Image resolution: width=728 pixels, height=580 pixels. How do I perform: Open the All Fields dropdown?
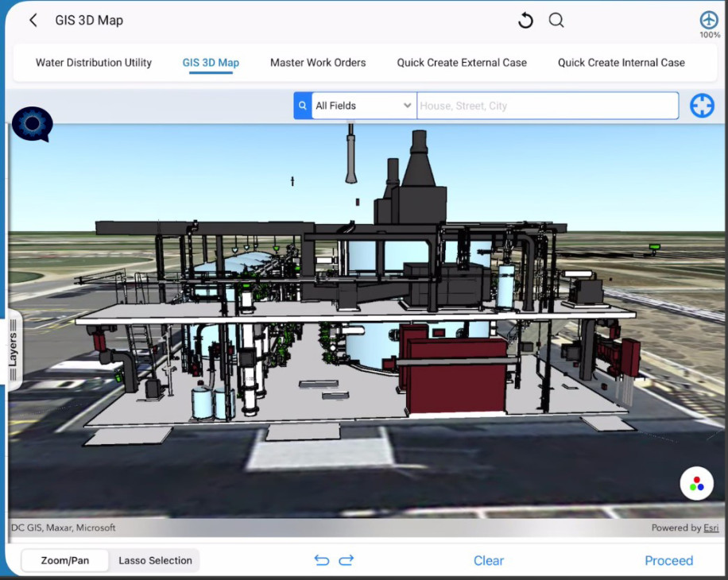click(x=363, y=105)
